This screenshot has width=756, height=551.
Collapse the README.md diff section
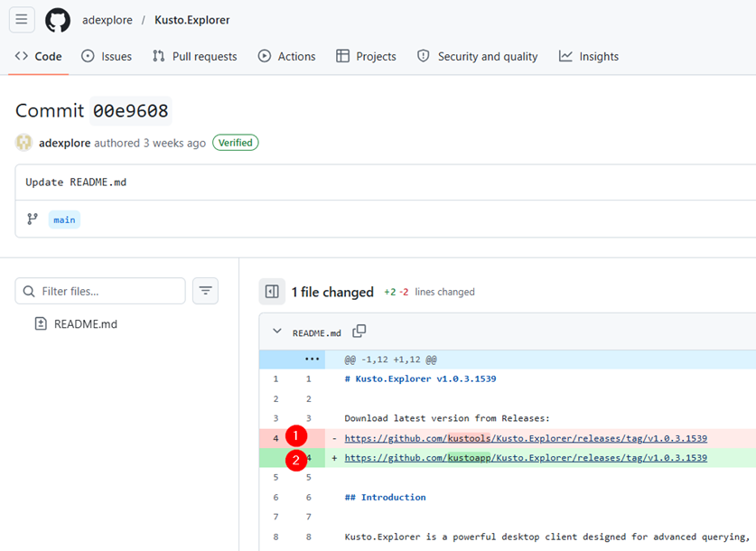pos(277,331)
